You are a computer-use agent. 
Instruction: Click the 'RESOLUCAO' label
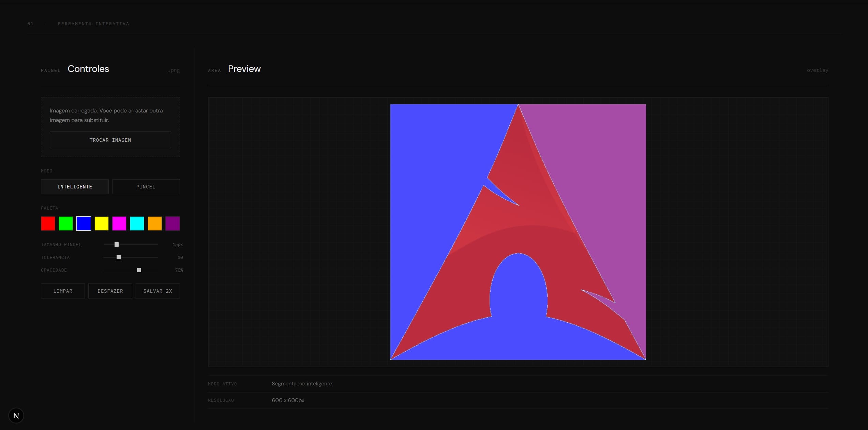tap(221, 400)
